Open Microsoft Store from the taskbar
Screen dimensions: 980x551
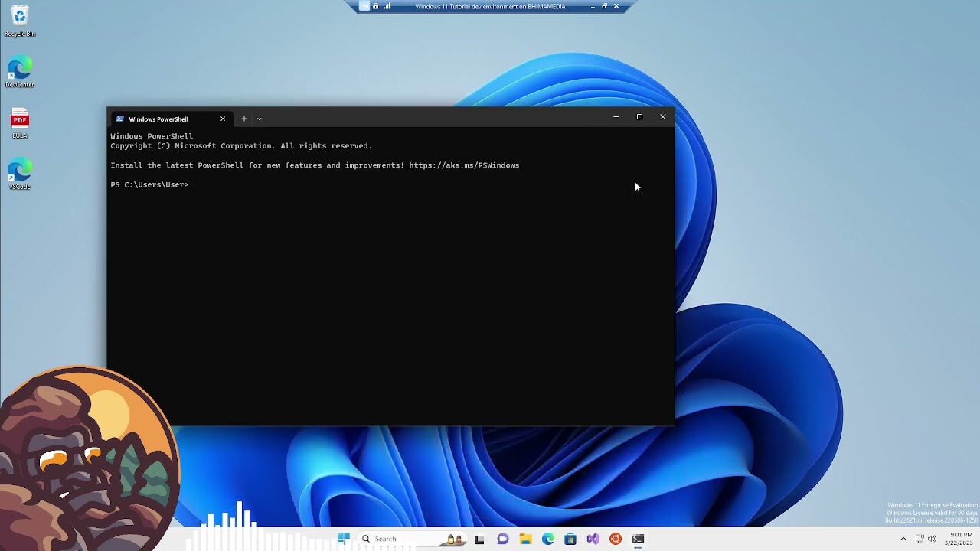(x=570, y=539)
